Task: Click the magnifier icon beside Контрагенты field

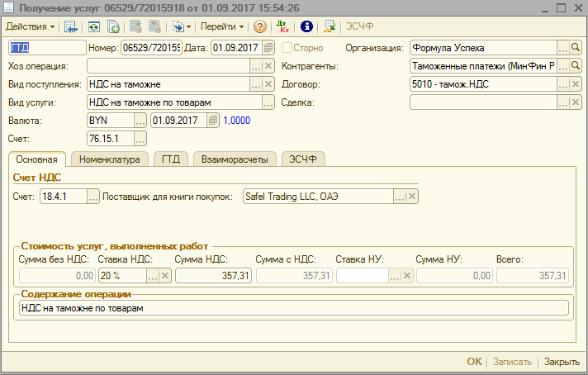Action: click(x=576, y=66)
